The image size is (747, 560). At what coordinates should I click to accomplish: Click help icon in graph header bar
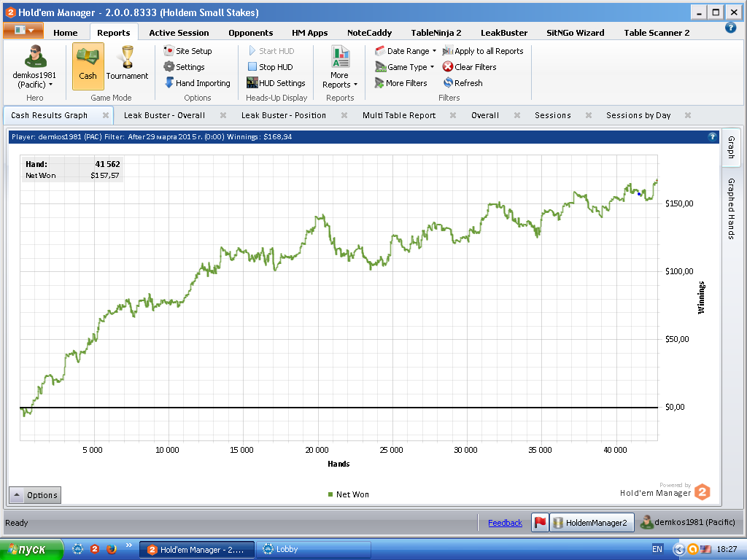coord(712,136)
